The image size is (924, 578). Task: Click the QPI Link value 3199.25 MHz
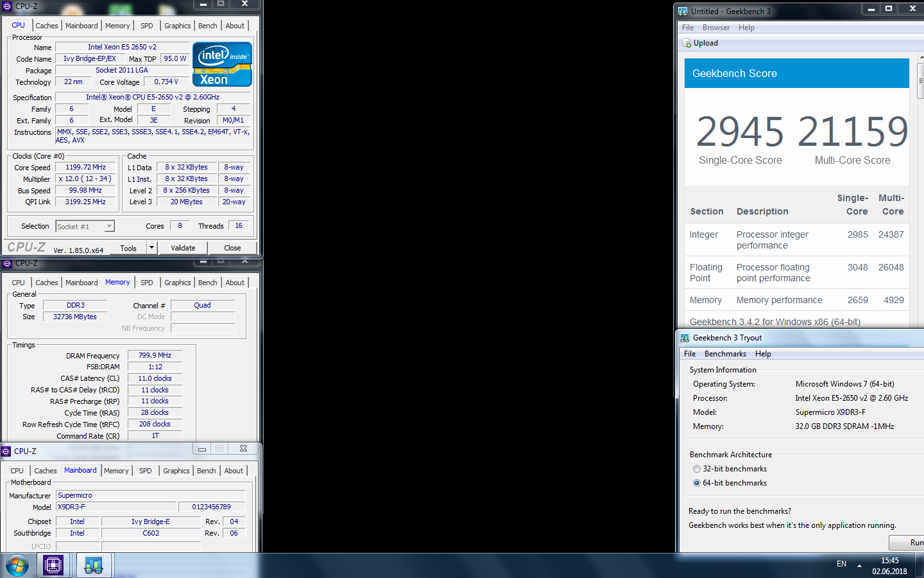tap(85, 202)
